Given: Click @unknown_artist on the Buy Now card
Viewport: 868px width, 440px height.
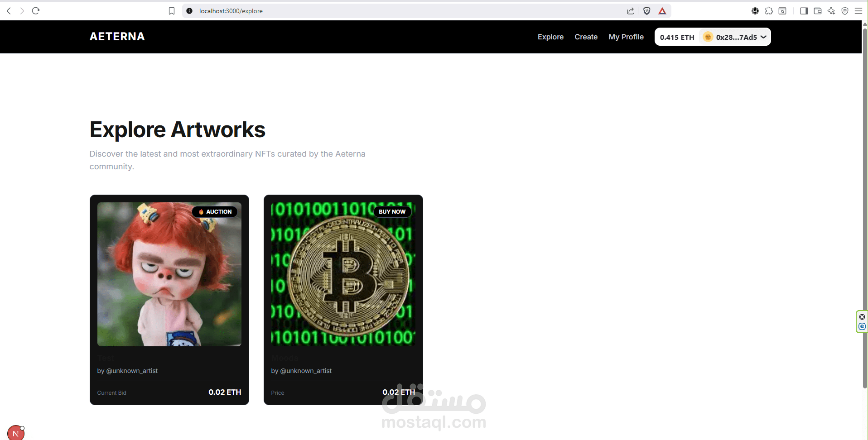Looking at the screenshot, I should (x=306, y=371).
